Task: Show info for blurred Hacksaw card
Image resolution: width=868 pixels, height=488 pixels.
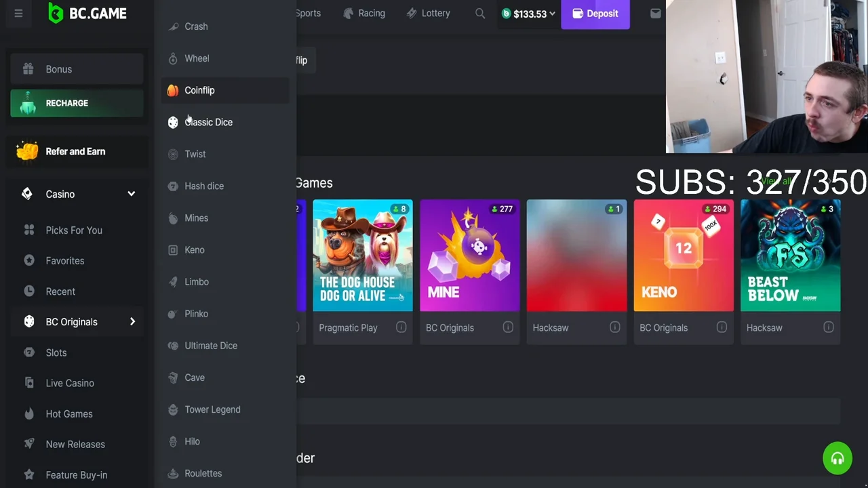Action: (615, 327)
